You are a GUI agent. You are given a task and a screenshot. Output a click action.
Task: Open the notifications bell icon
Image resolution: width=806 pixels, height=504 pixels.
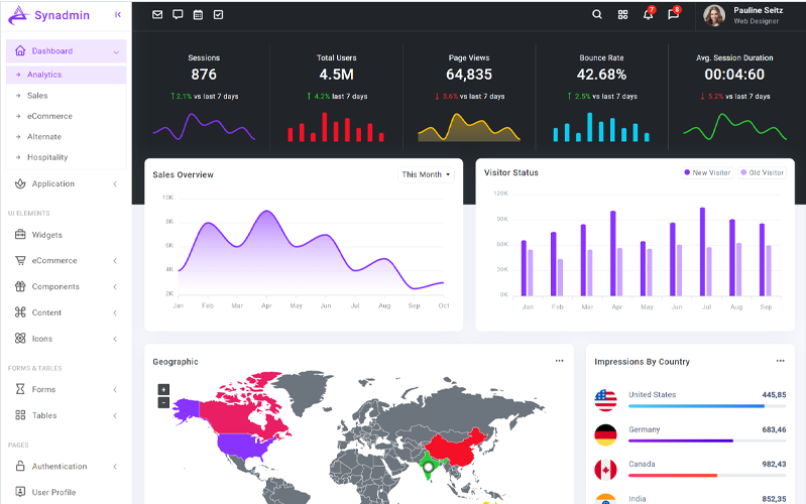[648, 15]
